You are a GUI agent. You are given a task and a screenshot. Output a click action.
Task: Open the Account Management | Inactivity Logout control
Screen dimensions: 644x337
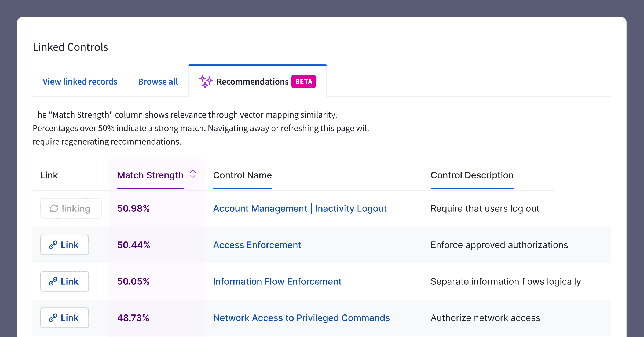pos(300,208)
